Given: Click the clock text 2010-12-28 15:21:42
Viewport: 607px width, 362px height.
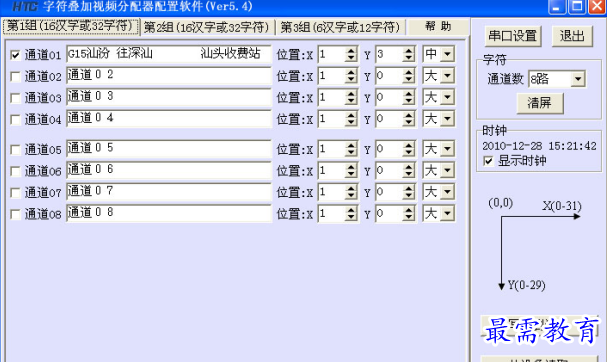Looking at the screenshot, I should (539, 146).
